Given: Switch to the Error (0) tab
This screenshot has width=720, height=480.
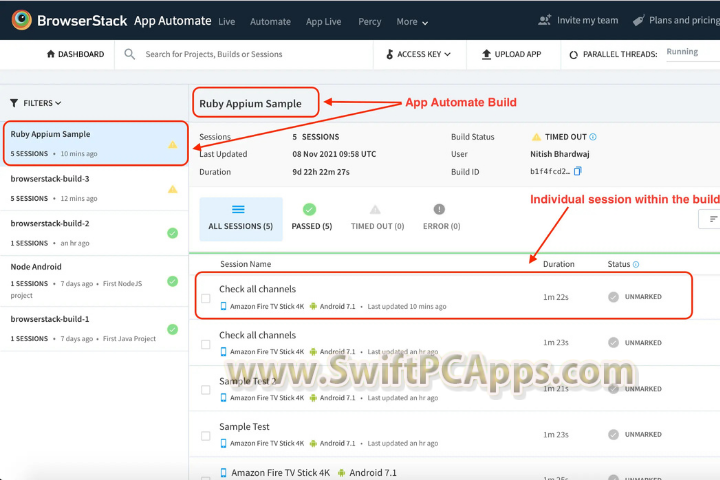Looking at the screenshot, I should (441, 219).
